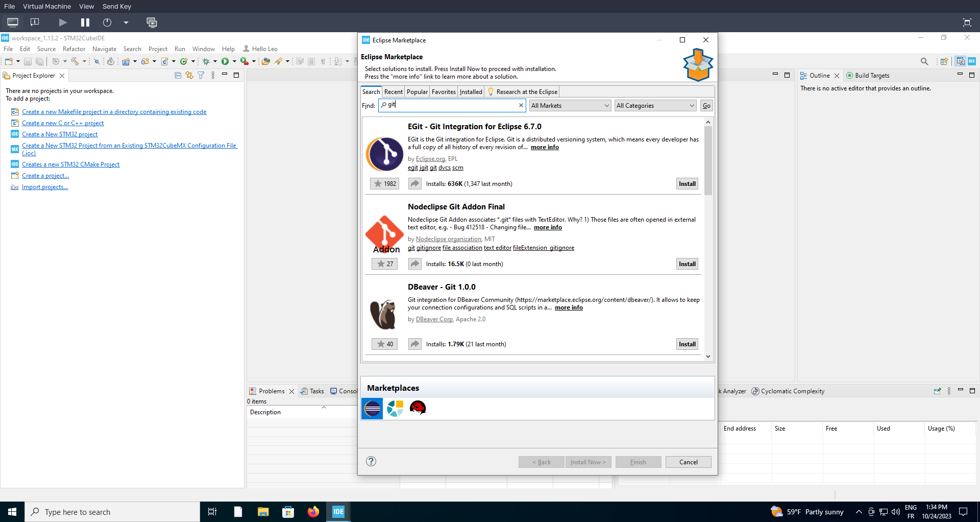Favorite Nodeclipse Git Addon (27 stars)
Image resolution: width=980 pixels, height=522 pixels.
pyautogui.click(x=385, y=264)
